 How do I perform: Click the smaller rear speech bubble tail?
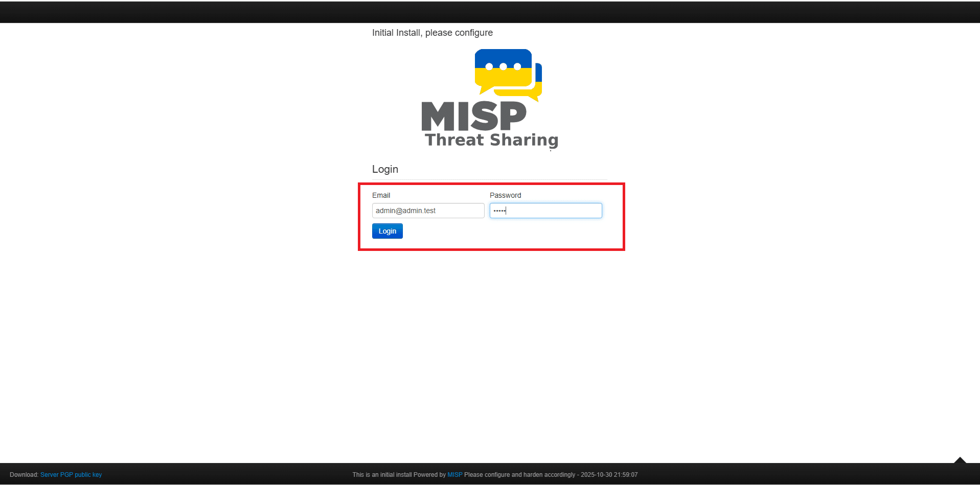pyautogui.click(x=534, y=98)
